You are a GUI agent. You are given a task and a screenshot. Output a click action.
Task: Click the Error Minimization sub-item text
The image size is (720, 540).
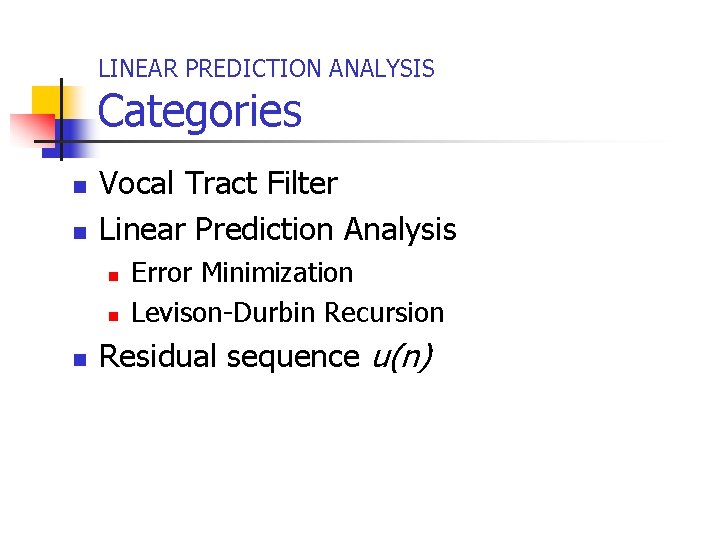242,273
